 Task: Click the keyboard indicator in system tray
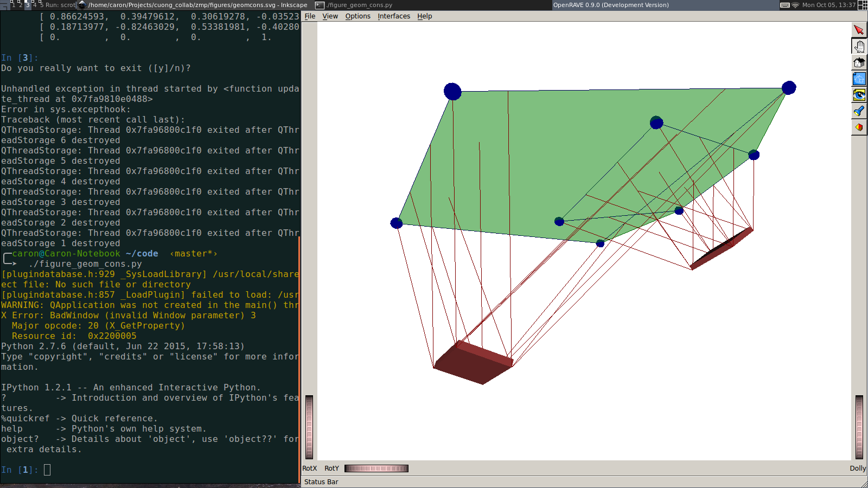coord(785,5)
